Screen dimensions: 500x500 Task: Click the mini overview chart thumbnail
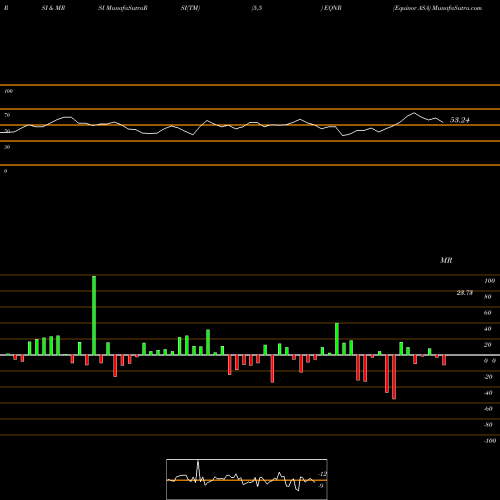(x=247, y=479)
